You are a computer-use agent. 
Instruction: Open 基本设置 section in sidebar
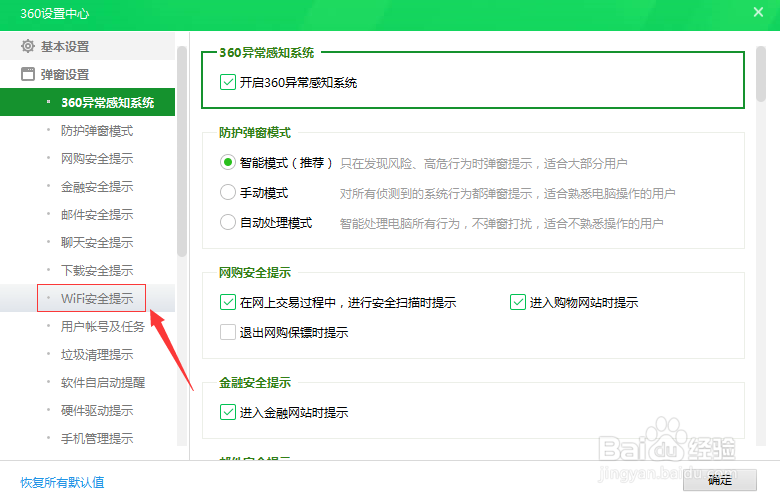[88, 46]
